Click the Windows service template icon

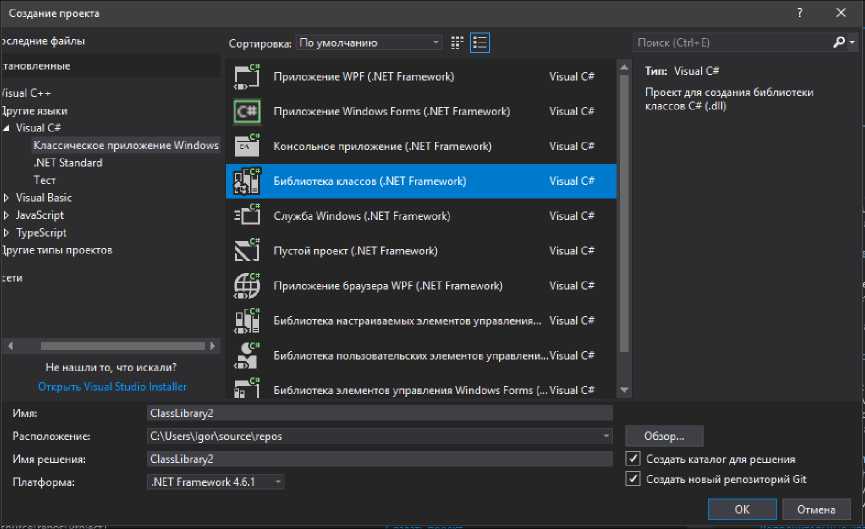[x=246, y=216]
